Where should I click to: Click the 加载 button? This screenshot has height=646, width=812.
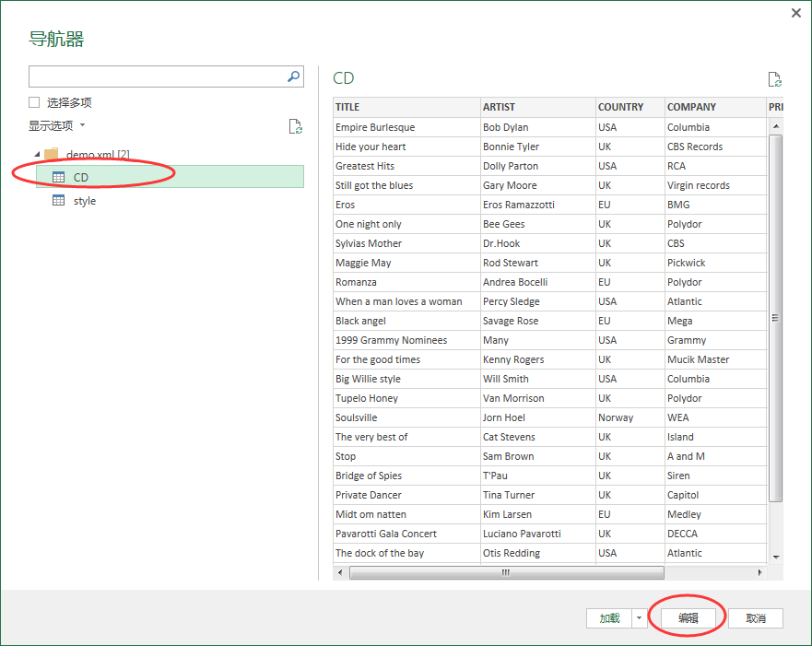pyautogui.click(x=609, y=618)
